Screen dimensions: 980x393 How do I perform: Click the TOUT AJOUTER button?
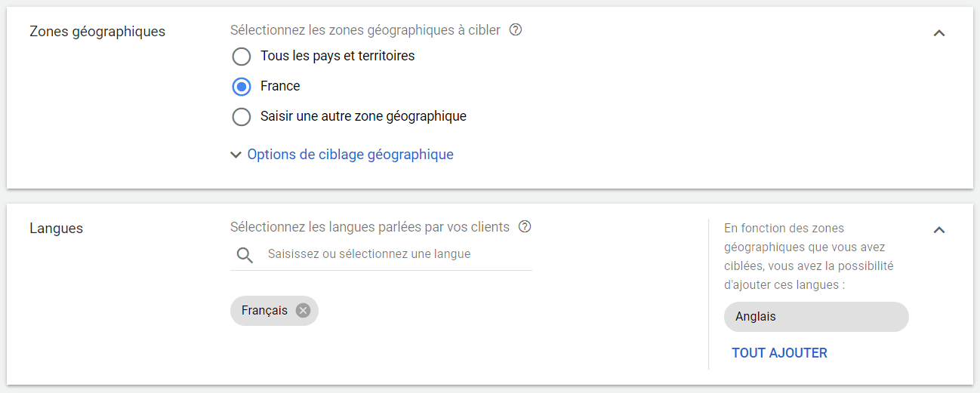(x=779, y=353)
